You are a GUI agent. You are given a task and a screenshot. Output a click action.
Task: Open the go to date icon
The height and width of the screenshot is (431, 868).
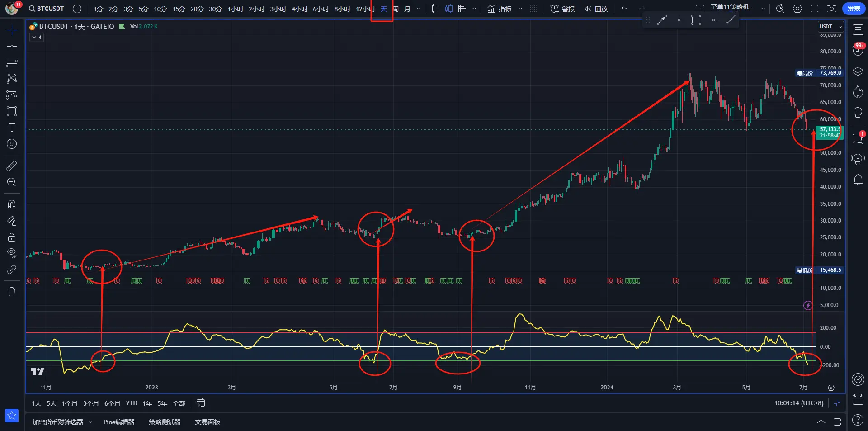[x=201, y=403]
